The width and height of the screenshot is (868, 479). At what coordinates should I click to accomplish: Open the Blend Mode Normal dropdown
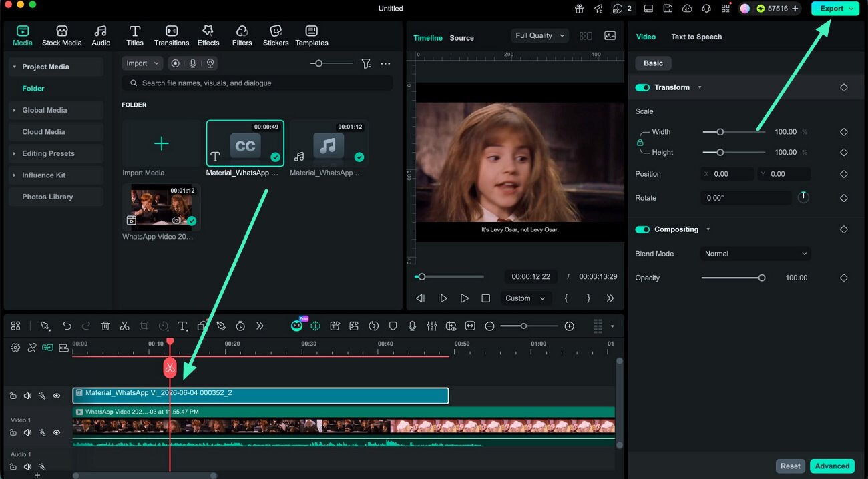tap(756, 254)
